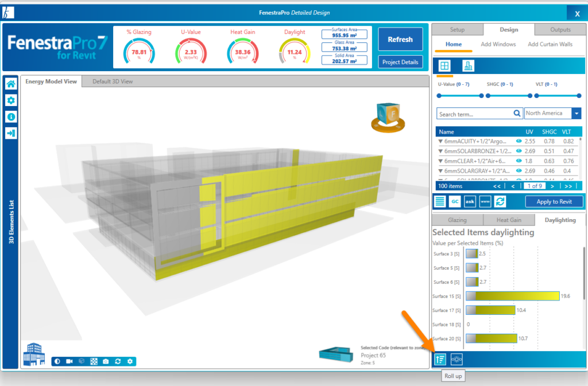The width and height of the screenshot is (588, 386).
Task: Go to last page of glazing list
Action: point(568,186)
